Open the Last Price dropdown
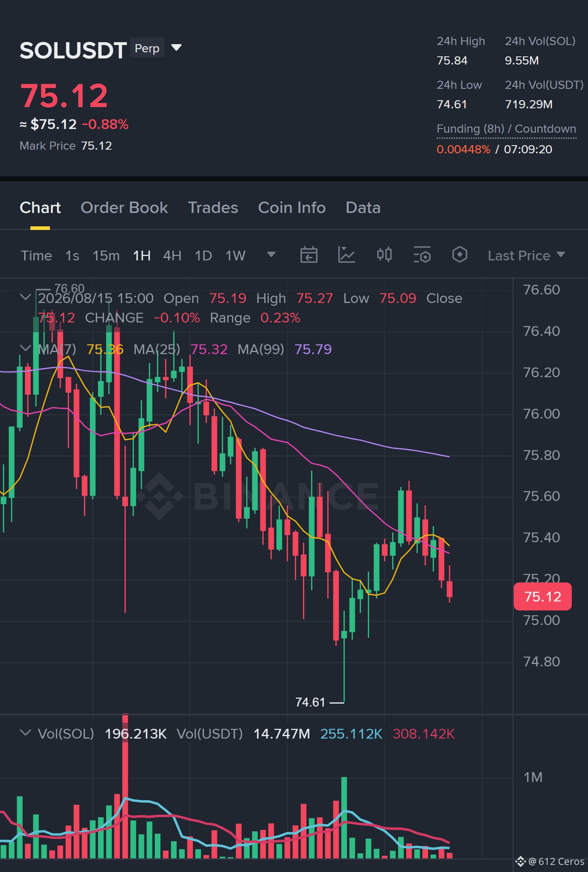The image size is (588, 872). click(526, 256)
